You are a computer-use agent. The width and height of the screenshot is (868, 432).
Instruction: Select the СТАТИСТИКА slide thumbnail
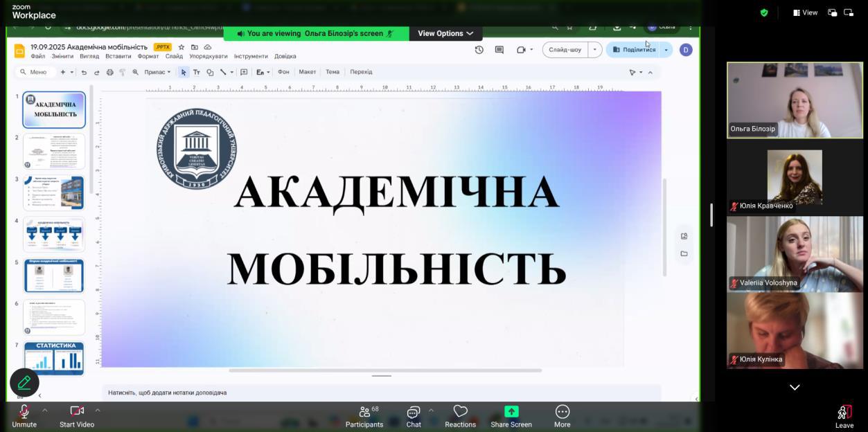pos(54,358)
